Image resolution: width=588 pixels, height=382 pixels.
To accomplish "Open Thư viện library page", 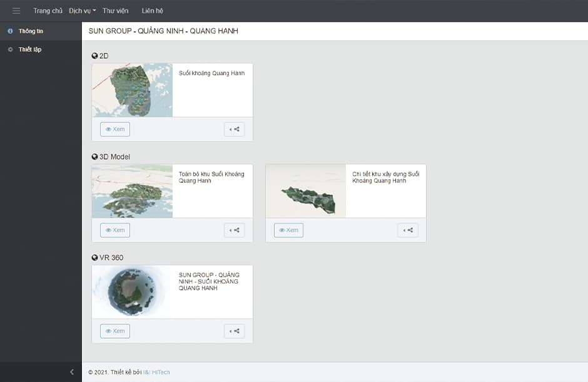I will (x=116, y=11).
